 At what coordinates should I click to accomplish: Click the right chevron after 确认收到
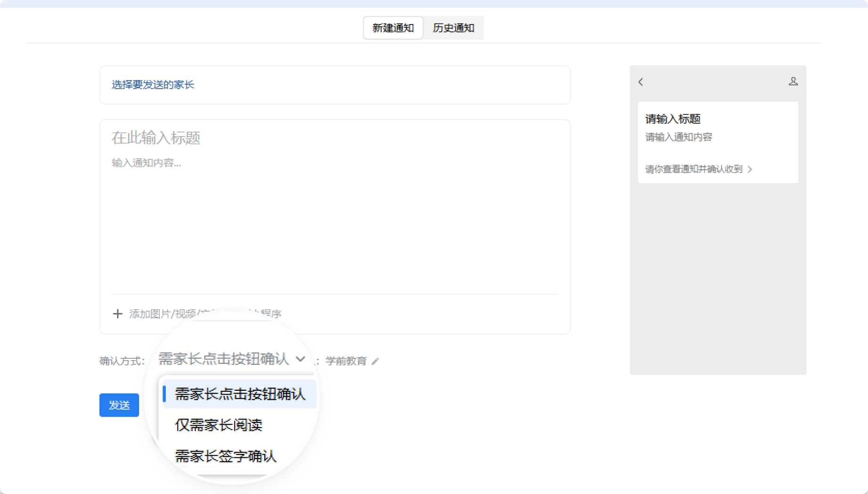(750, 169)
